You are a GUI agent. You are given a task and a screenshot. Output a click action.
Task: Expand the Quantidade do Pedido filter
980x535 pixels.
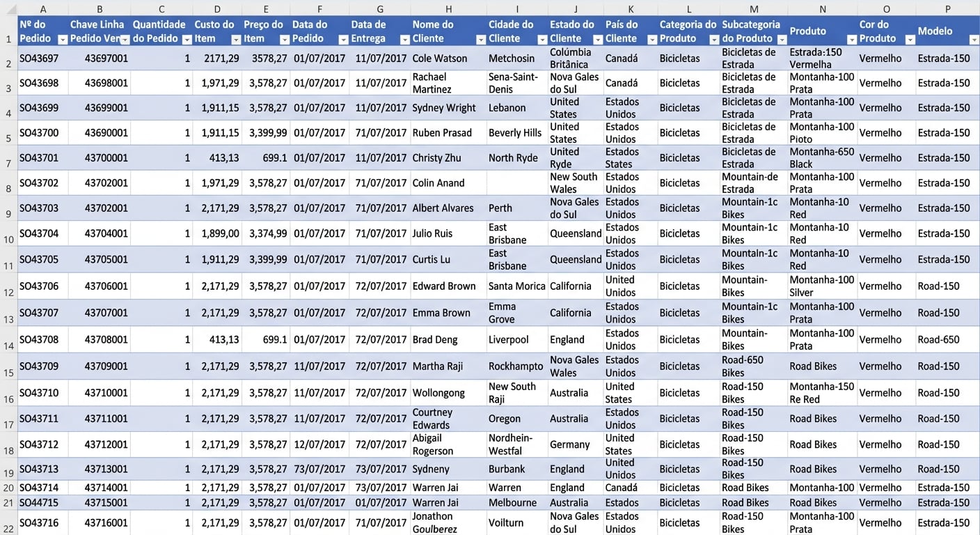[187, 40]
